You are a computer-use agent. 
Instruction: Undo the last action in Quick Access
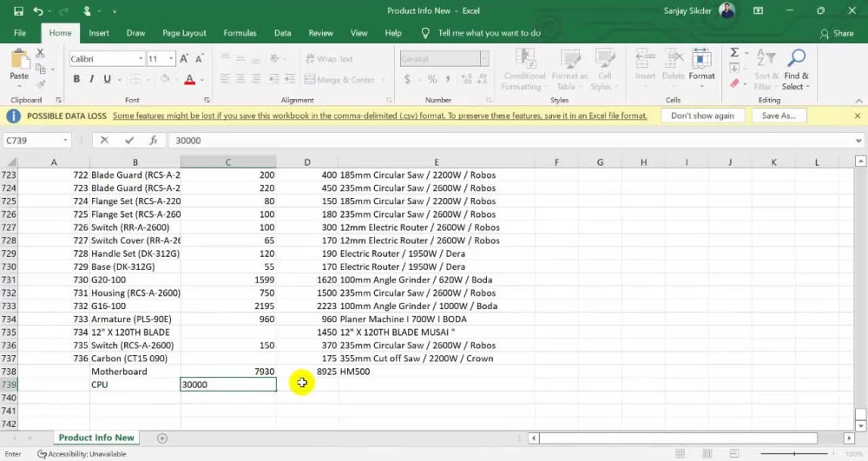tap(37, 11)
